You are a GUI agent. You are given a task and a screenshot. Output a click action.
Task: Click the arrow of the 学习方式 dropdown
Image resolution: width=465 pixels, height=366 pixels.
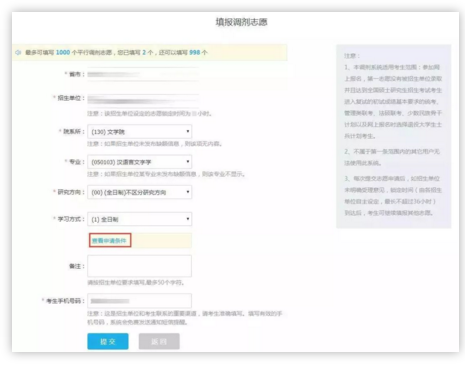[x=188, y=219]
